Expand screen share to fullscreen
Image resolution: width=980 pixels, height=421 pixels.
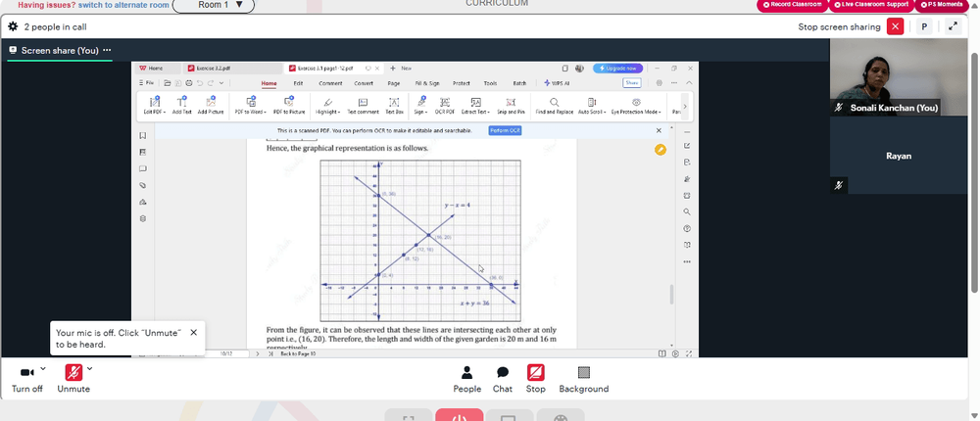tap(953, 26)
